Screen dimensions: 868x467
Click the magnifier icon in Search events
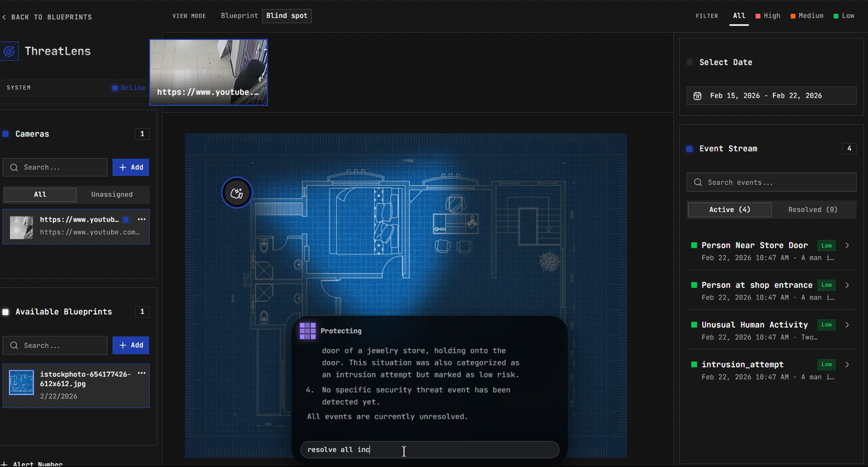pos(698,182)
